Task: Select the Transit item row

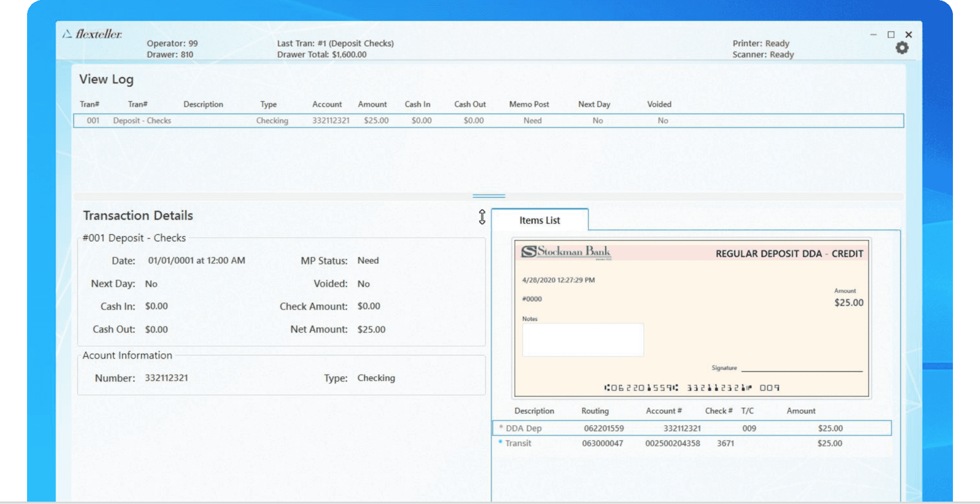Action: [x=692, y=443]
